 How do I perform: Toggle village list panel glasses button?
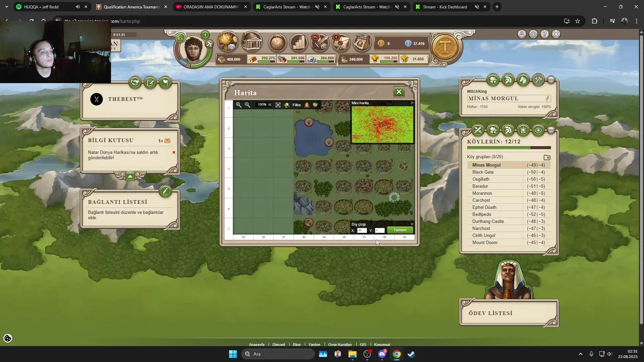point(551,130)
